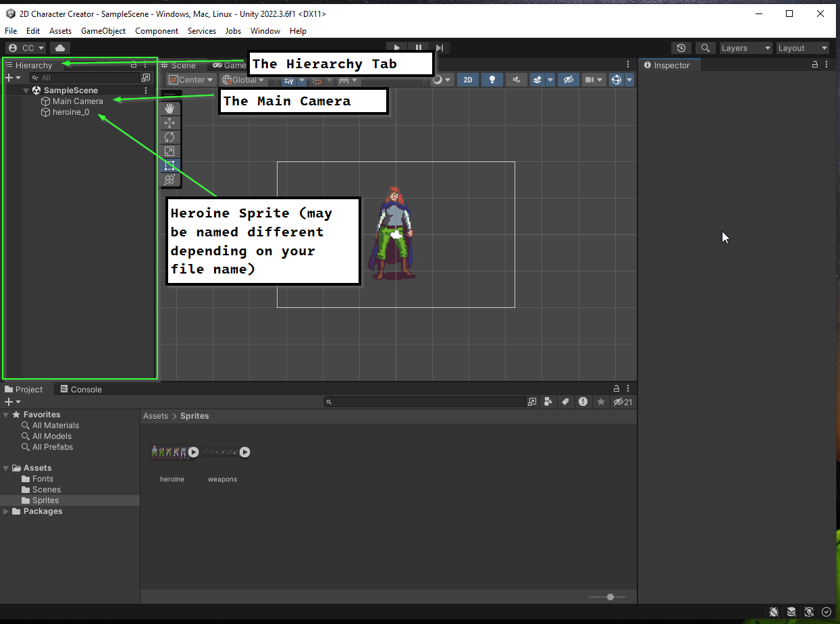Collapse the SampleScene tree node
Viewport: 840px width, 624px height.
pos(26,90)
